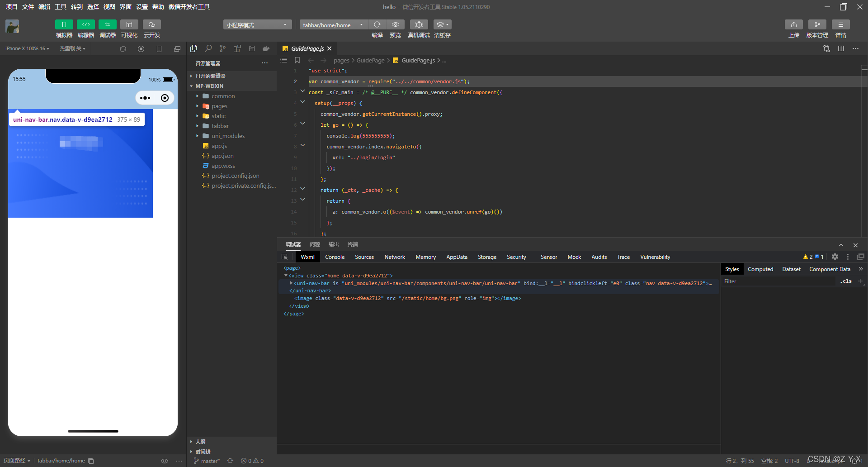Open the editor more actions ellipsis
Image resolution: width=868 pixels, height=467 pixels.
pos(856,48)
